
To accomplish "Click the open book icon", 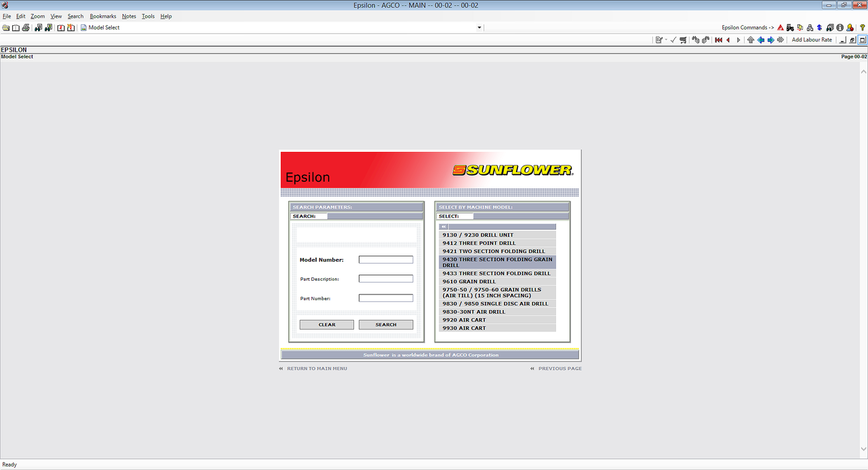I will coord(16,28).
